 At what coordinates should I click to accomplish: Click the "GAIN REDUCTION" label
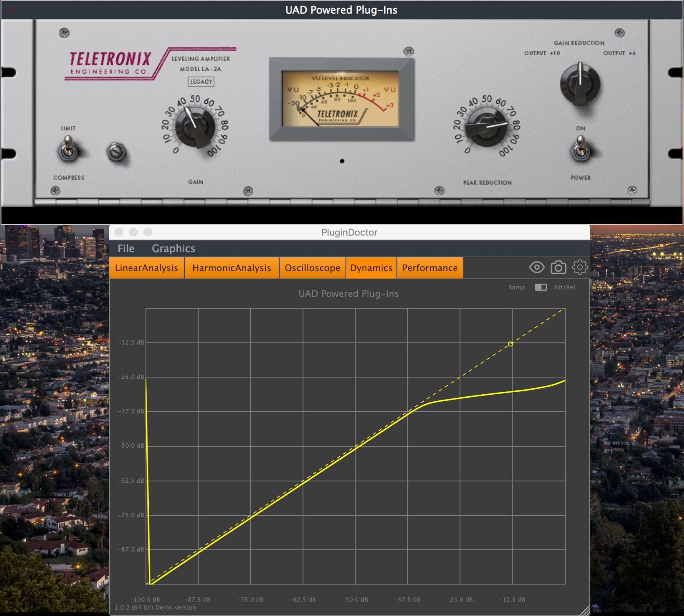[579, 43]
